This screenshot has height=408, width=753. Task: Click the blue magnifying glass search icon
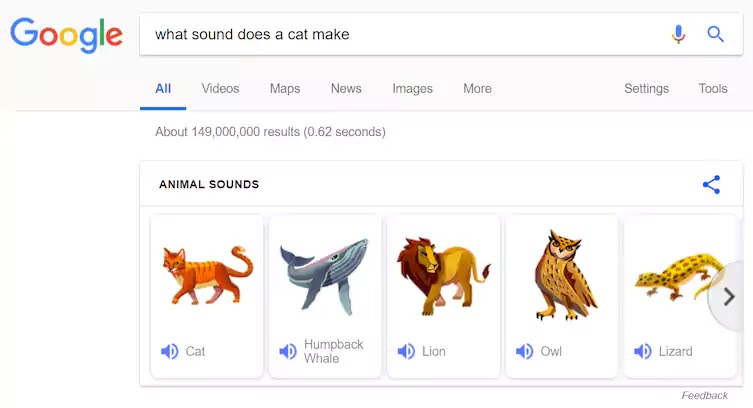(715, 34)
